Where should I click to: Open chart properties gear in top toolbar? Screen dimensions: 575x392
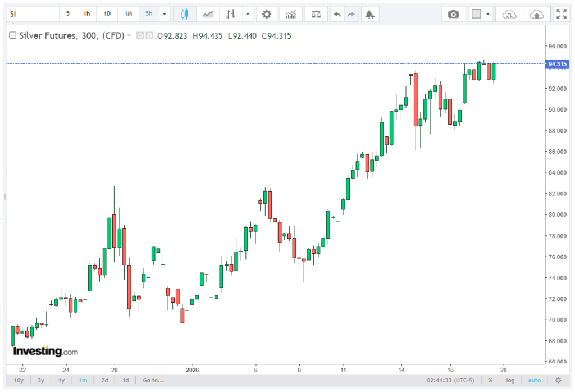tap(267, 14)
